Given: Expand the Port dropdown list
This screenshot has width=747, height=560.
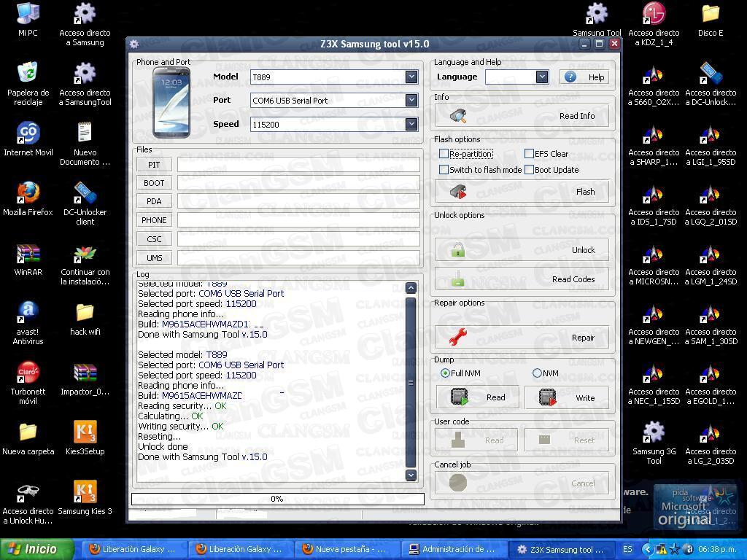Looking at the screenshot, I should coord(411,100).
